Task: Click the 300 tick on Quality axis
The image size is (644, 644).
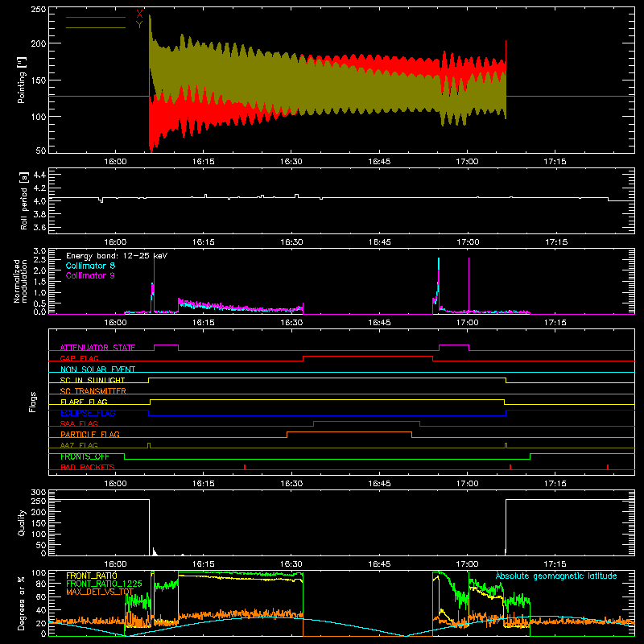Action: click(39, 493)
